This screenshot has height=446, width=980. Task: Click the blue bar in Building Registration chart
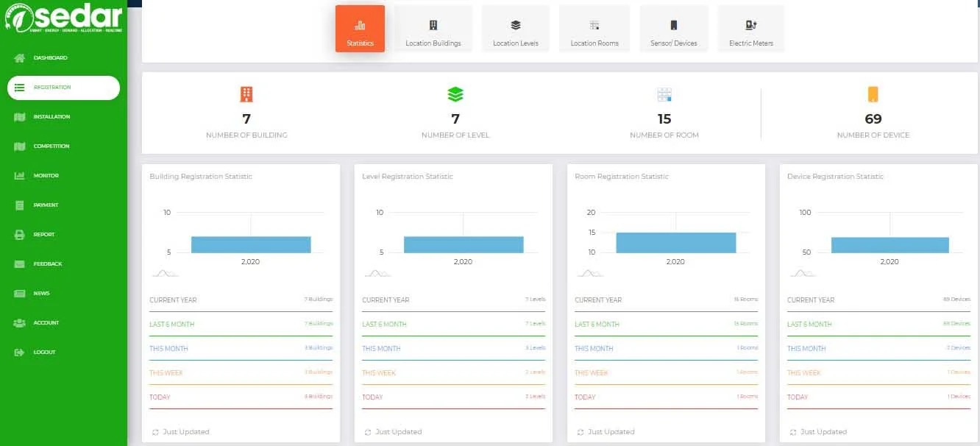click(x=251, y=244)
